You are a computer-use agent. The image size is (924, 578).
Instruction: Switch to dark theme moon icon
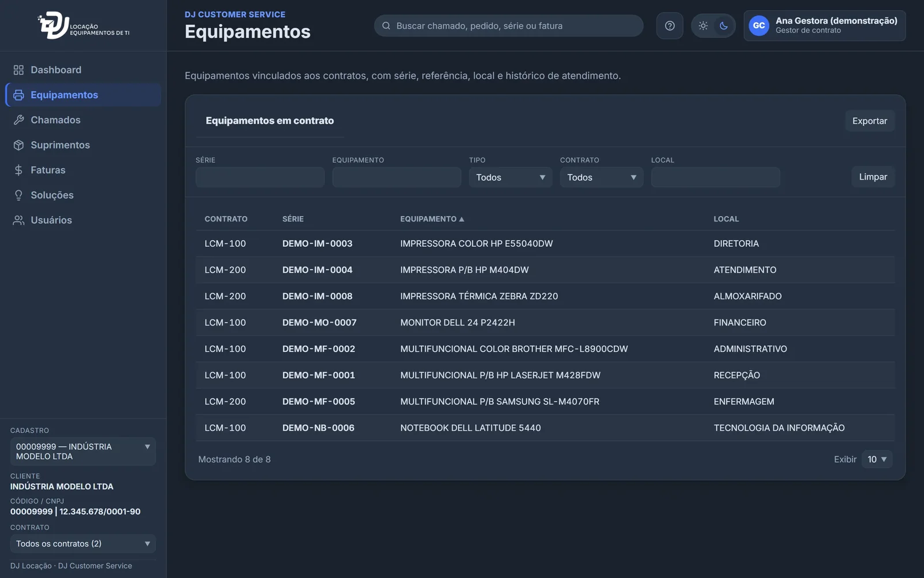pos(724,25)
